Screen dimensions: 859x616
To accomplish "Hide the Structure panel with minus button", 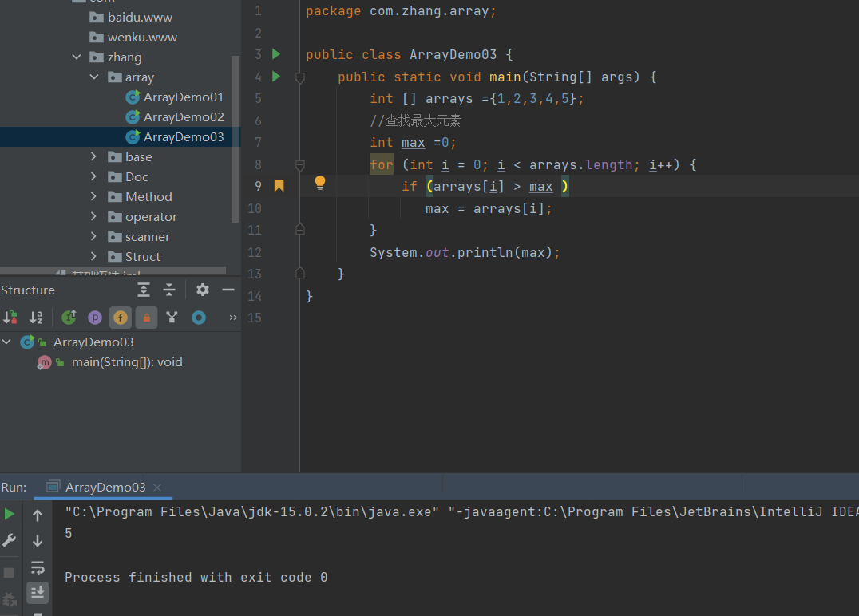I will [228, 290].
